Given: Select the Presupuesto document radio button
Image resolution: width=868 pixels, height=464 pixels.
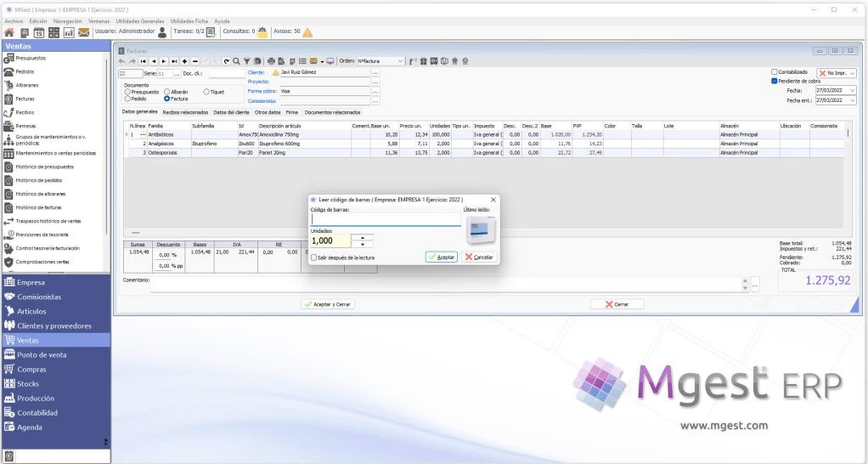Looking at the screenshot, I should (128, 92).
